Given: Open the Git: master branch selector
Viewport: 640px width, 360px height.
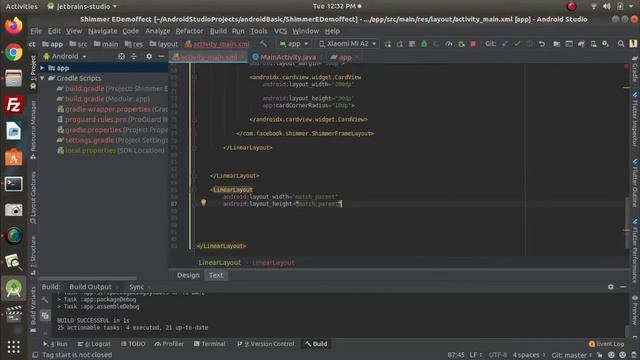Looking at the screenshot, I should pyautogui.click(x=571, y=355).
